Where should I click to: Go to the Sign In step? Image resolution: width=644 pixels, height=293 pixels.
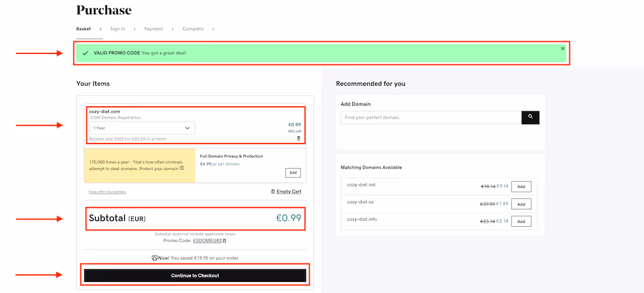pyautogui.click(x=117, y=29)
